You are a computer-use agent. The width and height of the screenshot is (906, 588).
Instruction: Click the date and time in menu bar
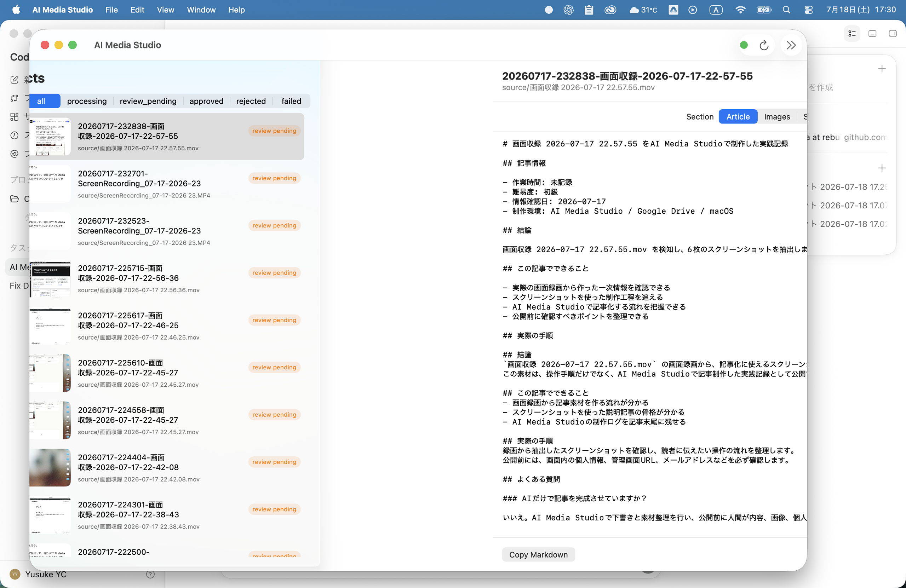[861, 10]
